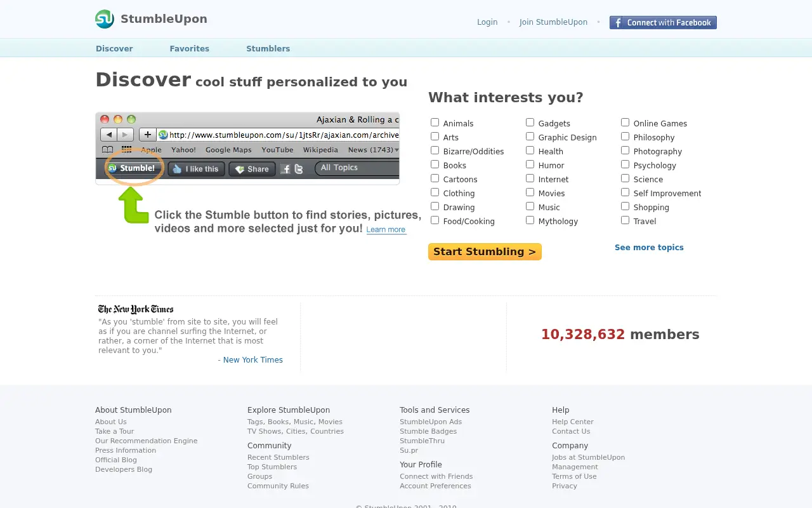
Task: Open Terms of Use link
Action: pyautogui.click(x=574, y=476)
